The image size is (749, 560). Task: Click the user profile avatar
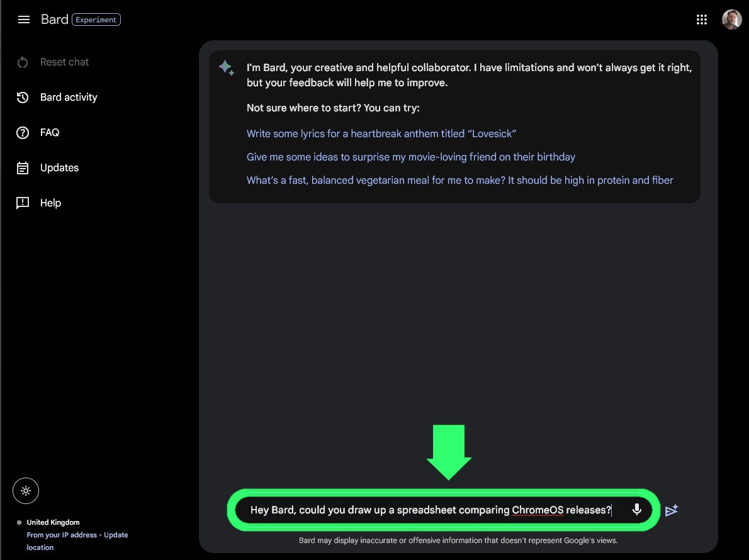coord(731,20)
